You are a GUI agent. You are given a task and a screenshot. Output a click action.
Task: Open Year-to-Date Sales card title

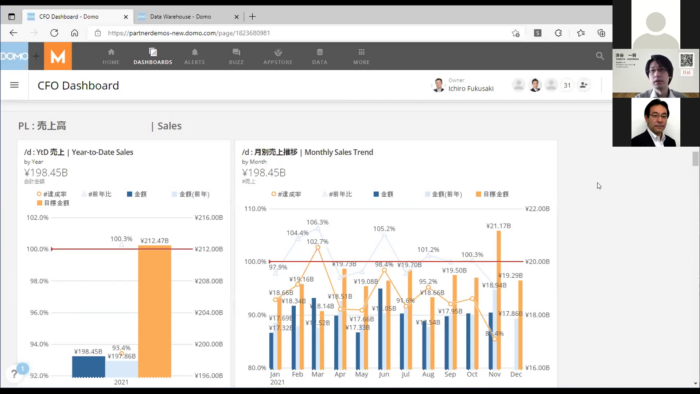pos(79,152)
